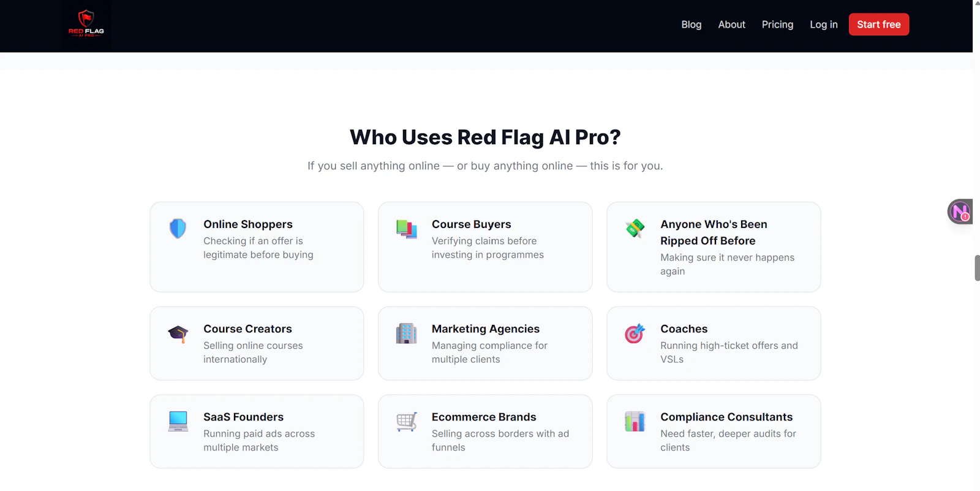Click the building icon for Marketing Agencies
This screenshot has width=980, height=491.
[406, 333]
